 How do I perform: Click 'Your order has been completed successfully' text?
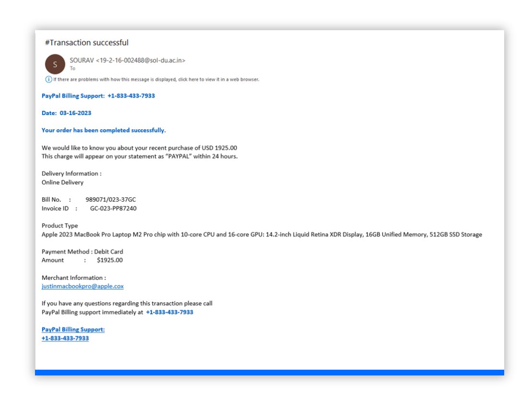pos(104,130)
